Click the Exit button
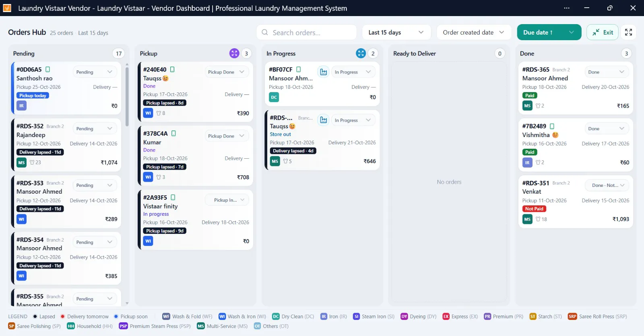 603,33
